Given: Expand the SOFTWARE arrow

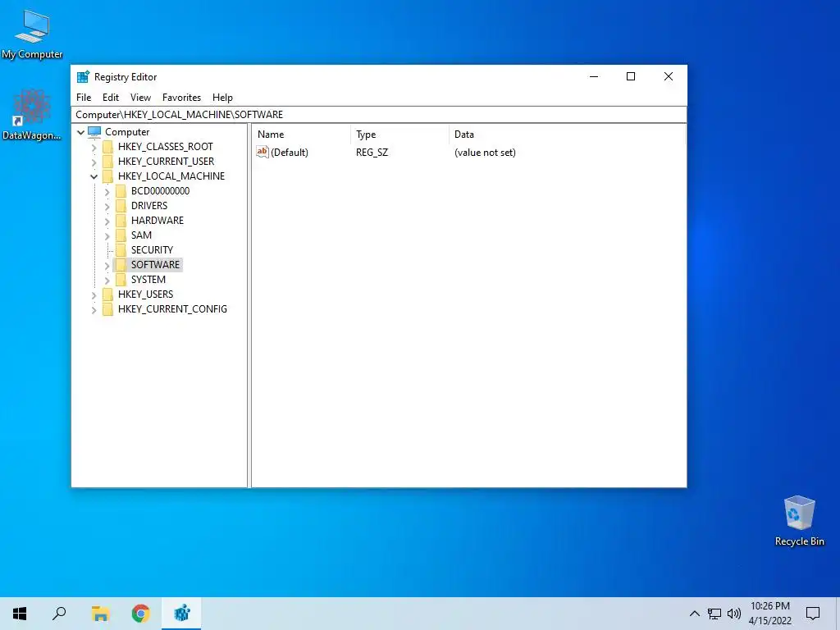Looking at the screenshot, I should [107, 265].
